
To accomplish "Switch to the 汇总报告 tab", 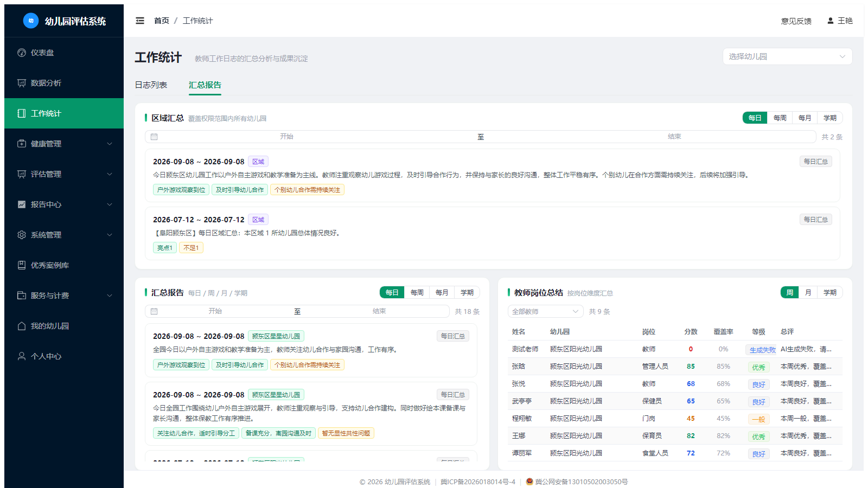I will (205, 85).
